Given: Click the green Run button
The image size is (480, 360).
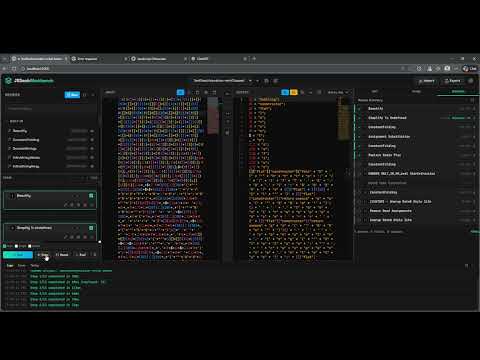Looking at the screenshot, I should (18, 255).
